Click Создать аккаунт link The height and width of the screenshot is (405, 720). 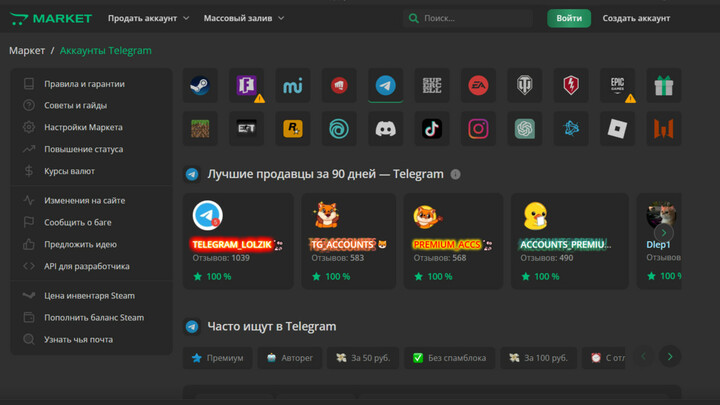(636, 18)
